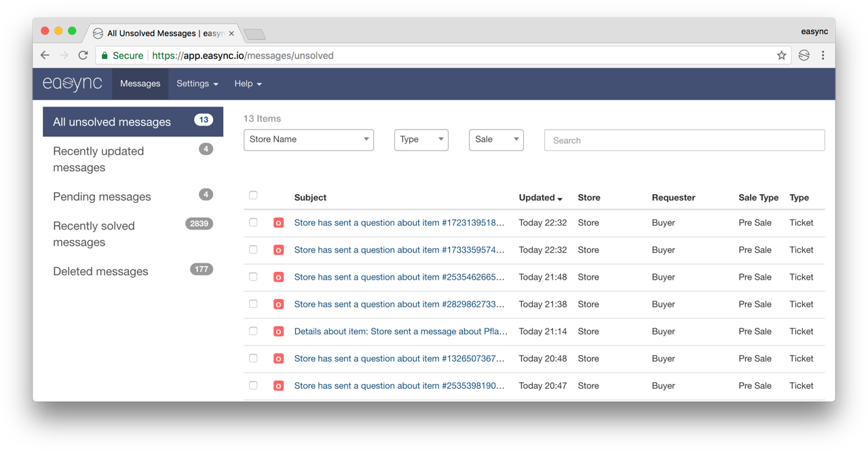Click the browser forward arrow

64,56
